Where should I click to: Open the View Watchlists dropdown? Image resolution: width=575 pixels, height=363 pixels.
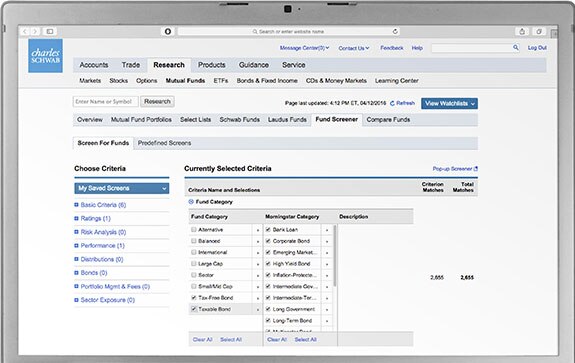pos(449,103)
